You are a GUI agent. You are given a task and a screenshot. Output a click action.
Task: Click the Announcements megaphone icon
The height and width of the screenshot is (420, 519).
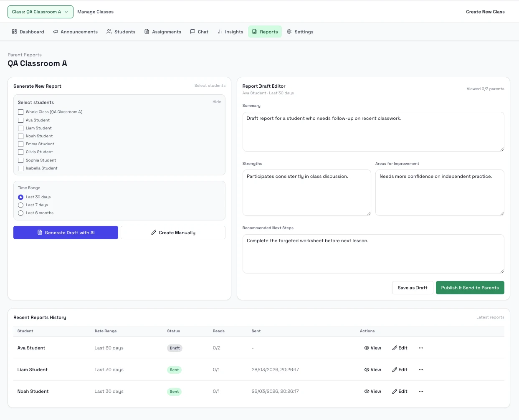[x=55, y=32]
